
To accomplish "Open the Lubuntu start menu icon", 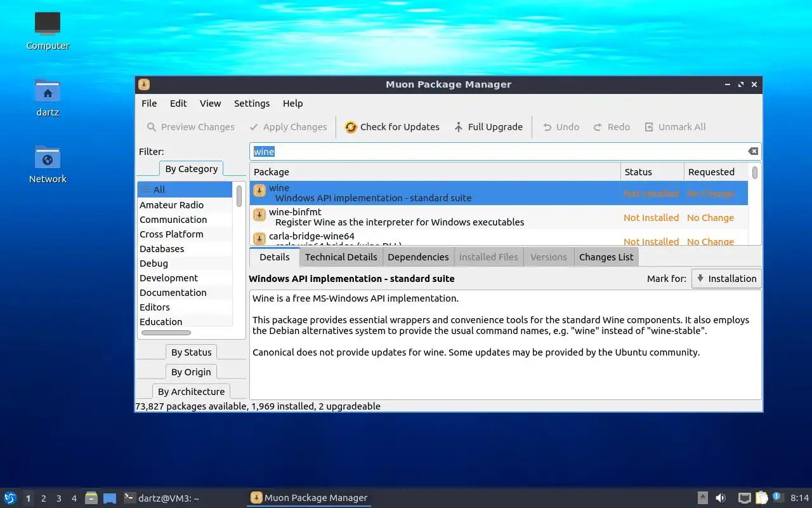I will click(10, 498).
